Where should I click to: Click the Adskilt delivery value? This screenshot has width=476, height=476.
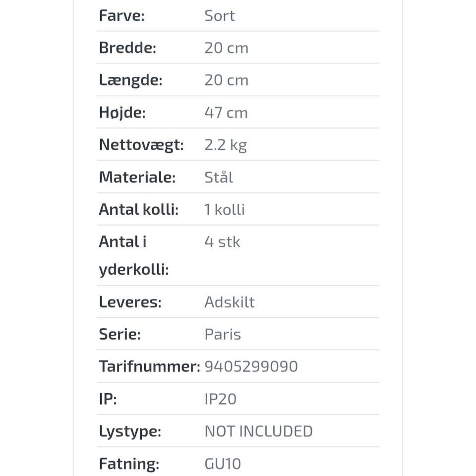(x=230, y=302)
